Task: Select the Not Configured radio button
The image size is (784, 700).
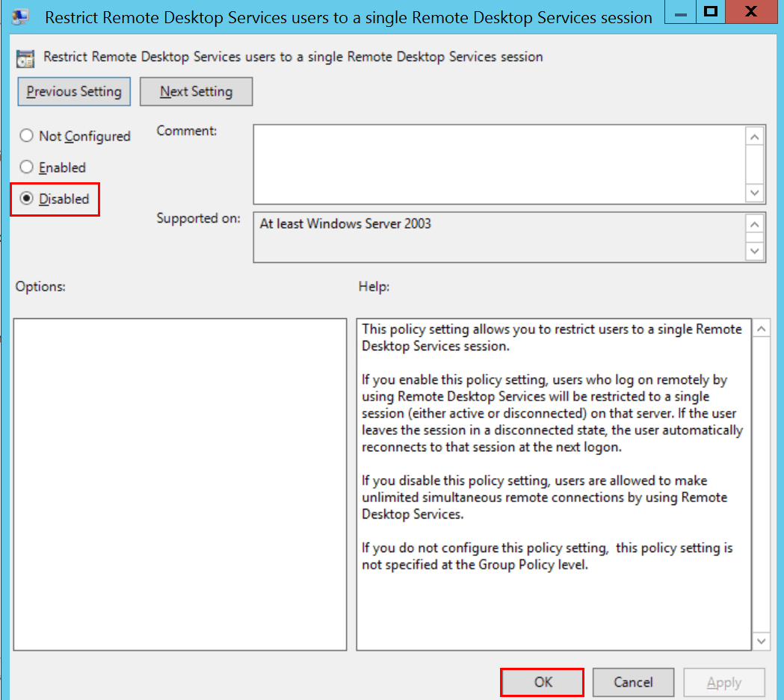Action: click(27, 136)
